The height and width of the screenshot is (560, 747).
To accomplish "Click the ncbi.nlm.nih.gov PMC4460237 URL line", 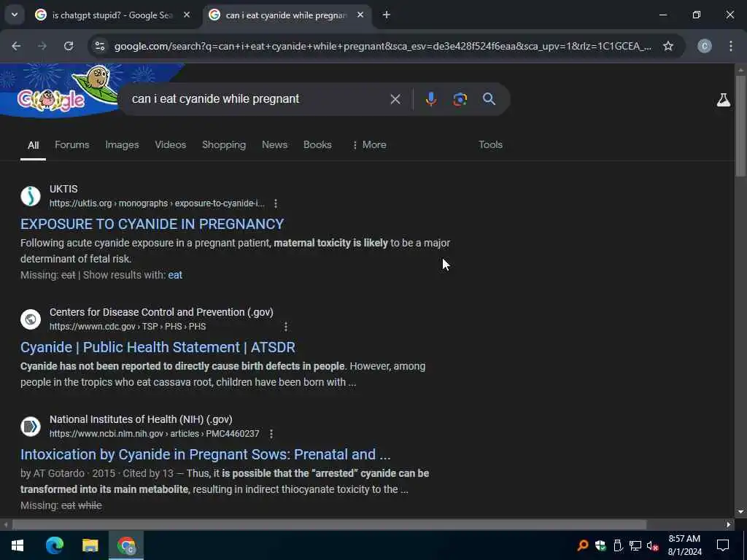I will click(155, 434).
